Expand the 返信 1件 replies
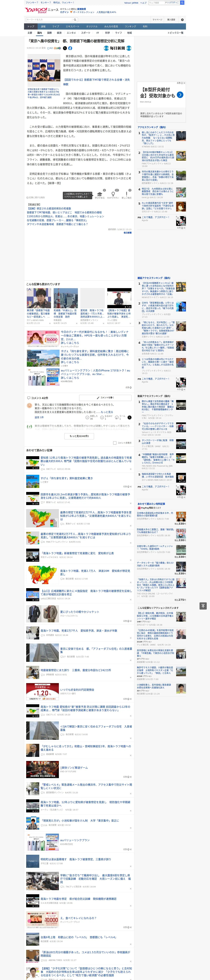 (x=39, y=417)
